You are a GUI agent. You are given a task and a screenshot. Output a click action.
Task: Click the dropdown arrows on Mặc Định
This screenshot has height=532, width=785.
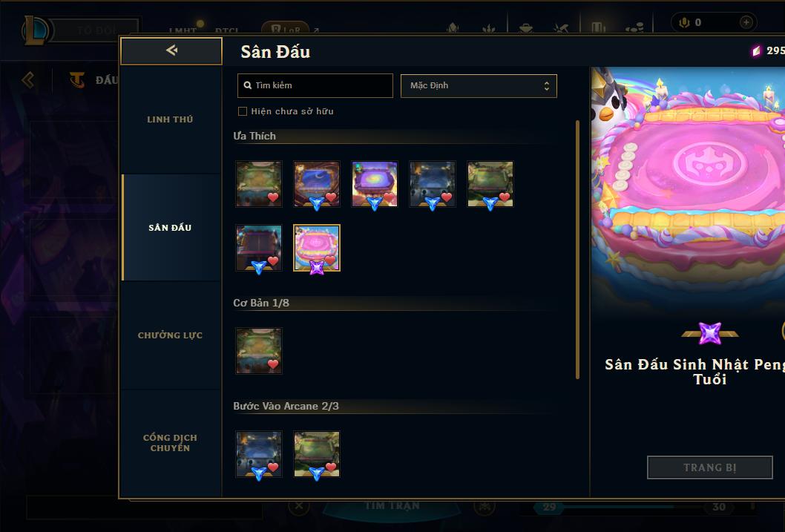point(547,86)
